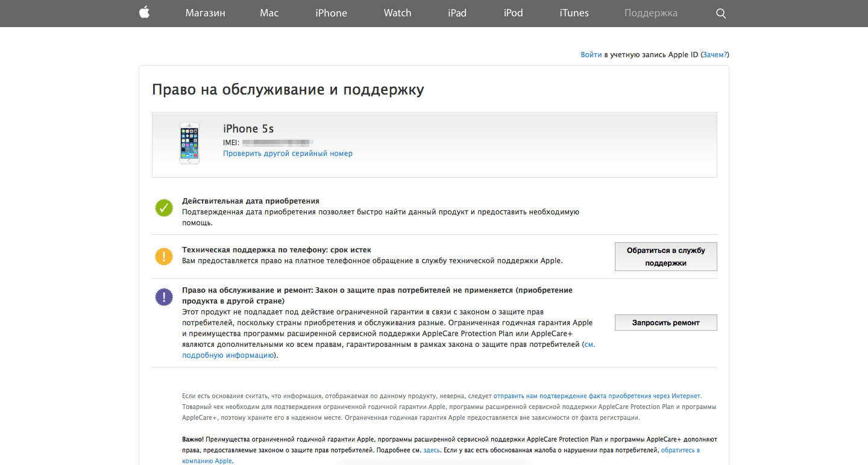Open the Mac navigation item
The image size is (868, 465).
[x=269, y=13]
